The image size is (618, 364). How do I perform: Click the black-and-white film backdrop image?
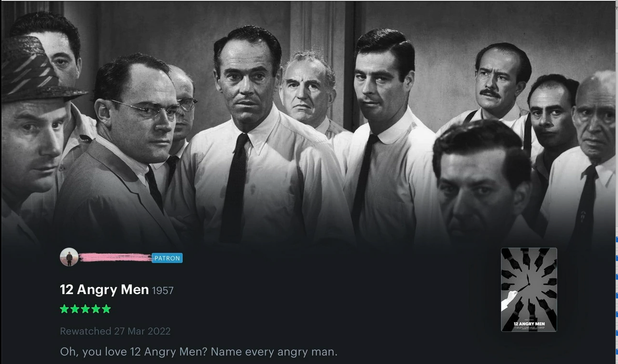point(309,121)
